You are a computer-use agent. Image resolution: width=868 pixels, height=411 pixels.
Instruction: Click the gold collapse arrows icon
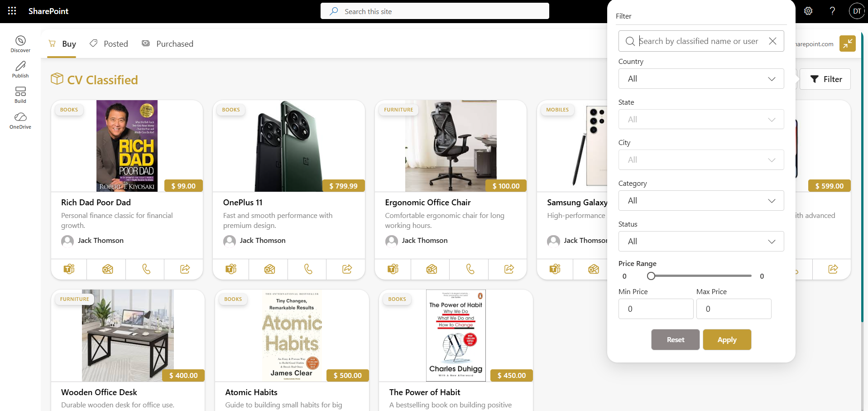pyautogui.click(x=847, y=44)
